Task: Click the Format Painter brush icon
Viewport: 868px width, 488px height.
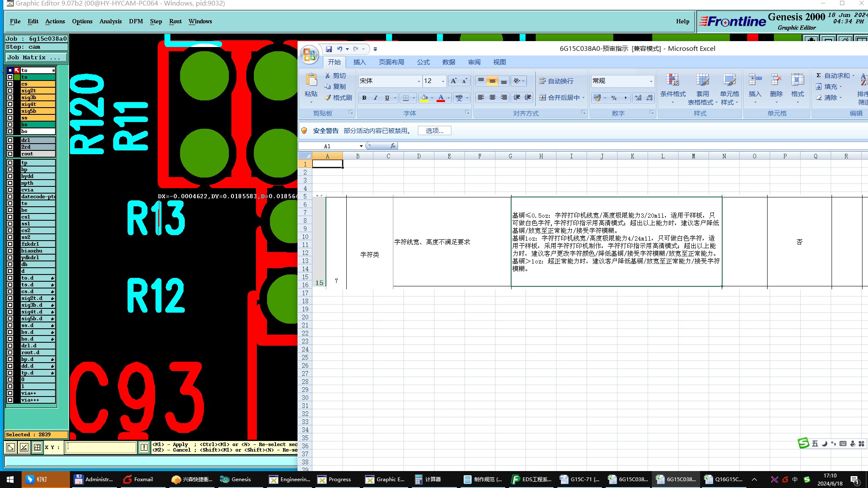Action: (x=328, y=98)
